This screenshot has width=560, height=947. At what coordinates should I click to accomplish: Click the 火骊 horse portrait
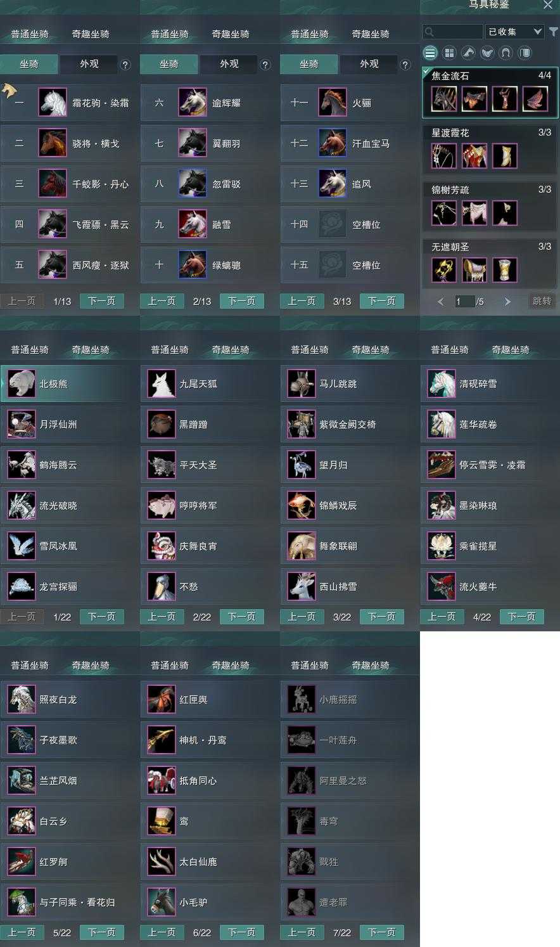333,103
